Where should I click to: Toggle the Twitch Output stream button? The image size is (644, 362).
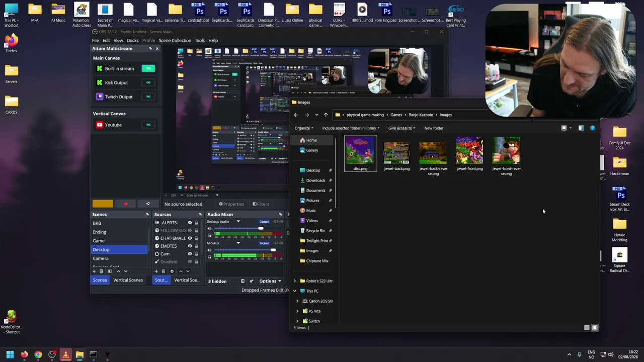pos(148,97)
